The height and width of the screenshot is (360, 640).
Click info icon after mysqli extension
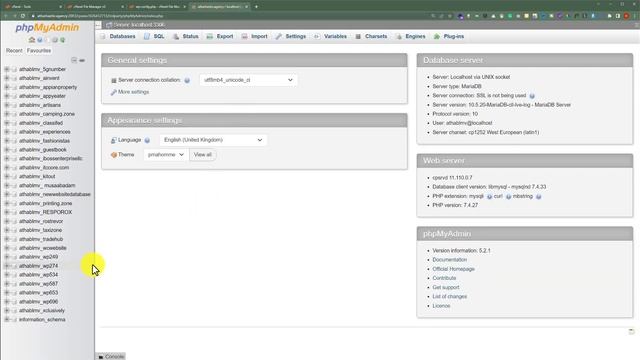click(x=489, y=197)
